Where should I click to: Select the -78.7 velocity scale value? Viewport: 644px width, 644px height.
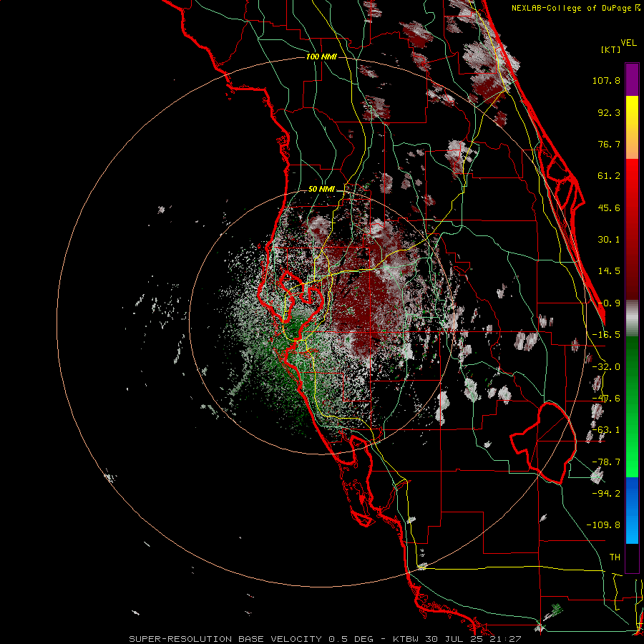606,462
